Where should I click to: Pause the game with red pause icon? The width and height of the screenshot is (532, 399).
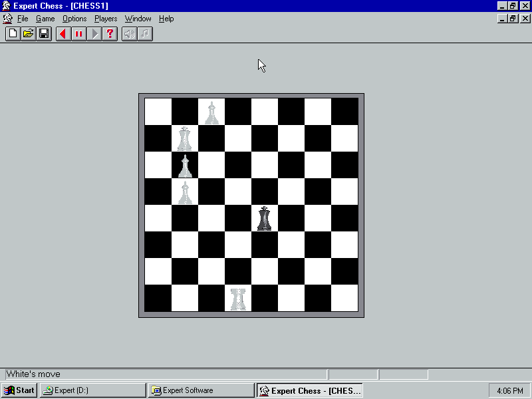(x=78, y=34)
